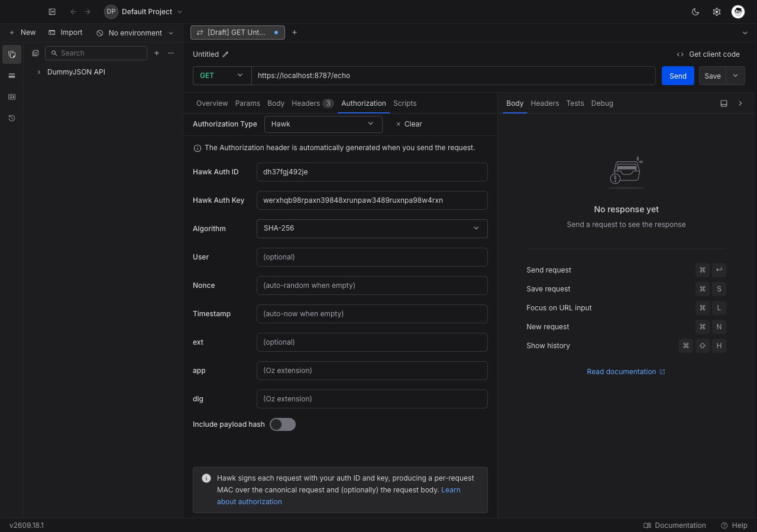Rename request with pencil icon
757x532 pixels.
[x=225, y=54]
